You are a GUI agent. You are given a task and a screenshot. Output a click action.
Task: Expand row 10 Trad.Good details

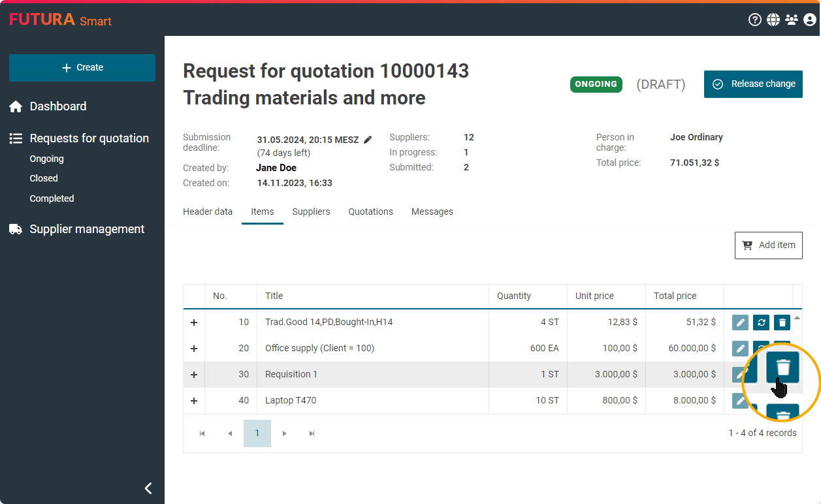[x=194, y=323]
